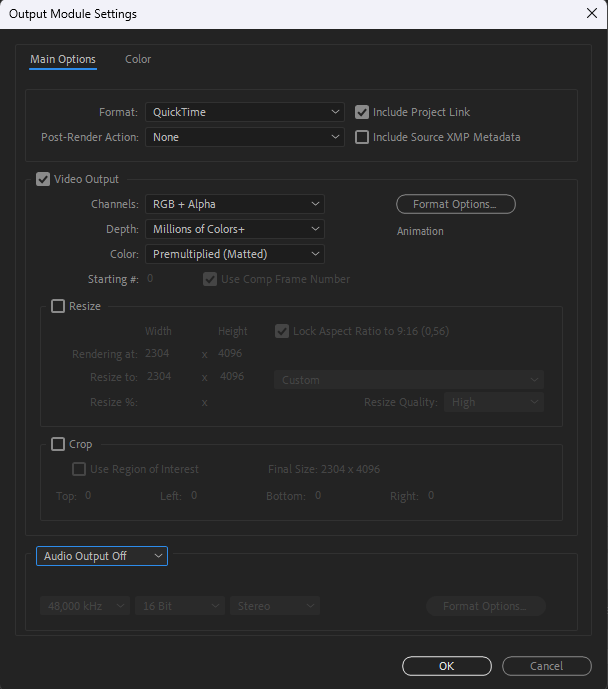
Task: Select the Main Options tab
Action: click(x=63, y=59)
